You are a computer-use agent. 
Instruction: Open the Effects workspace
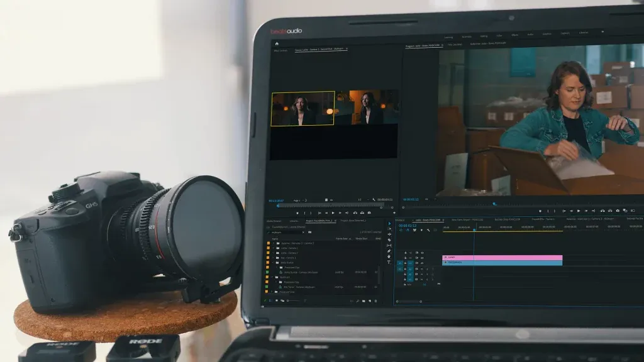coord(514,35)
